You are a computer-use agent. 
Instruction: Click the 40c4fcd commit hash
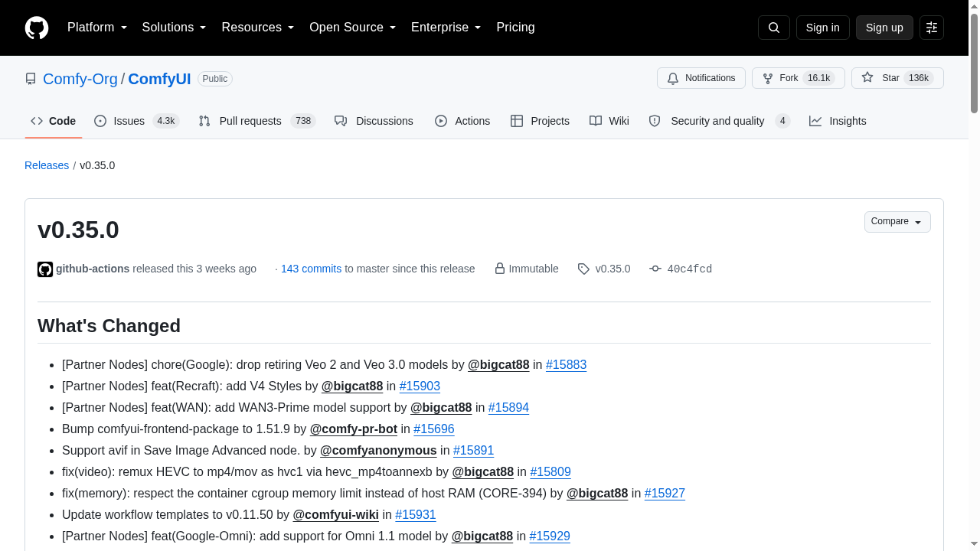pyautogui.click(x=690, y=269)
